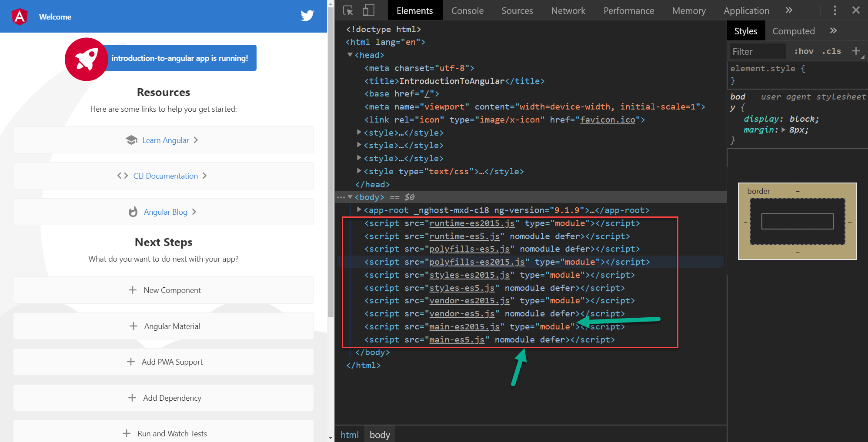This screenshot has width=868, height=442.
Task: Toggle the device toolbar in DevTools
Action: pos(369,10)
